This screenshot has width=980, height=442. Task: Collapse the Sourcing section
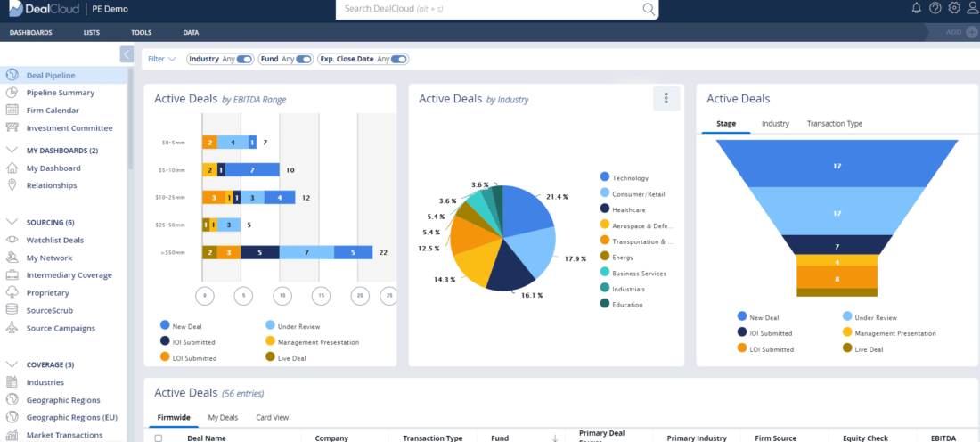[x=12, y=222]
